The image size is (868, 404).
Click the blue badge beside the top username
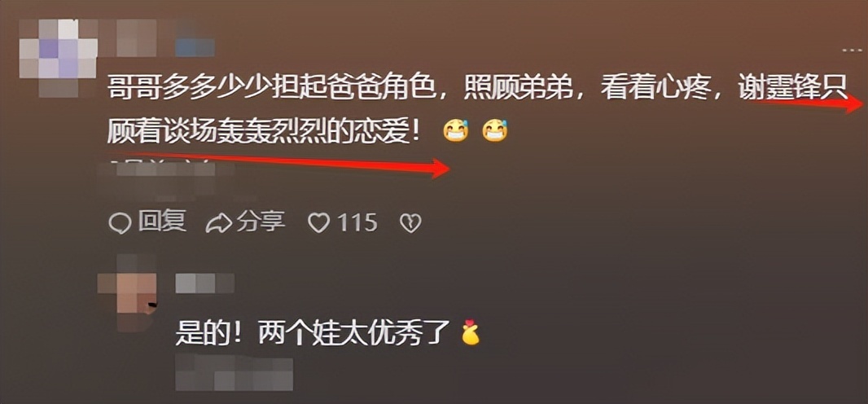(195, 47)
